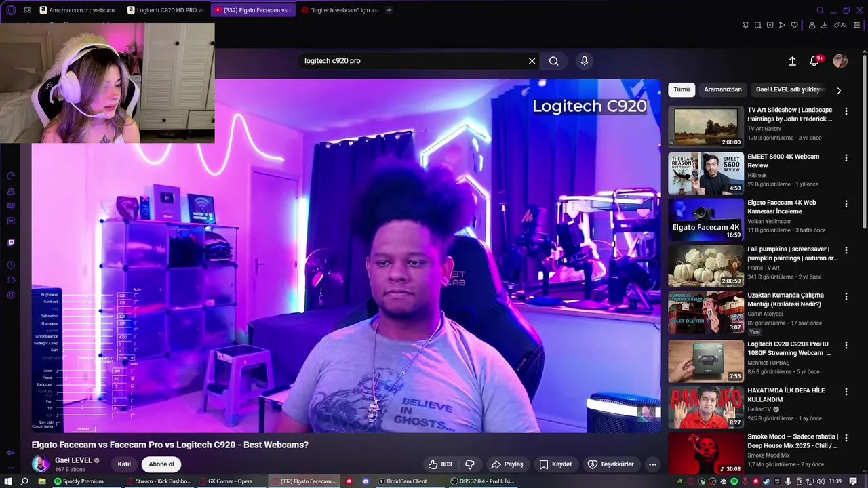Screen dimensions: 868x488
Task: Open more options for EMEET S600 4K review
Action: 846,158
